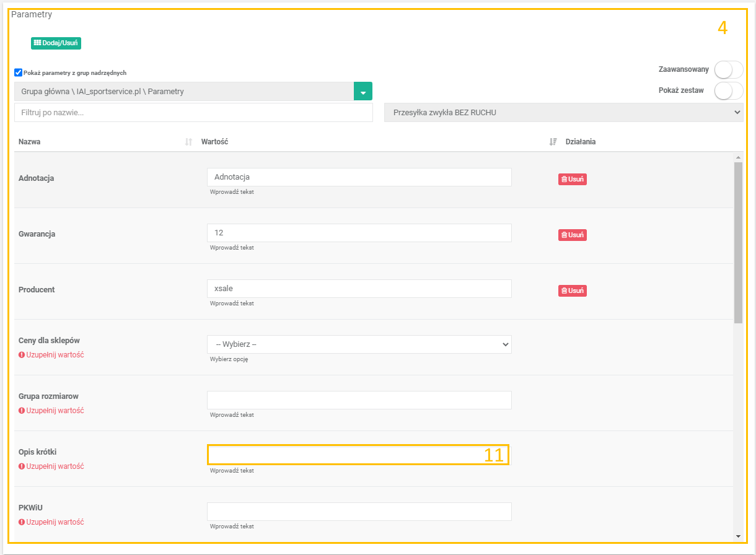Click the scroll down arrow of parameter list
756x555 pixels.
tap(738, 536)
